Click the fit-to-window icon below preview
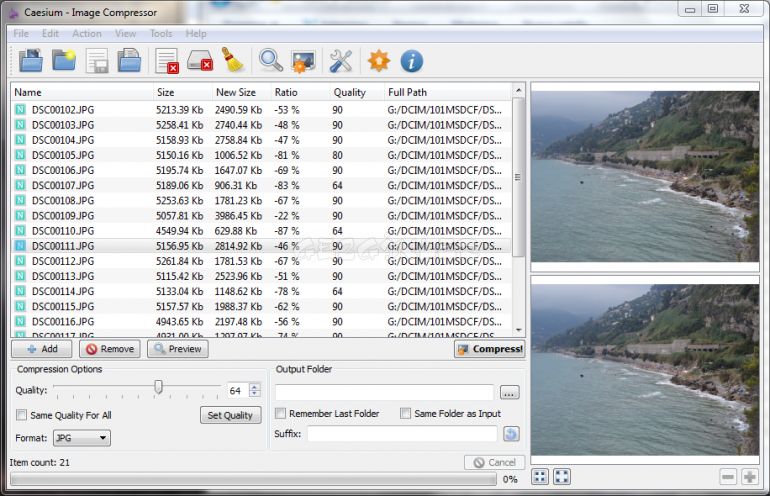 tap(562, 476)
